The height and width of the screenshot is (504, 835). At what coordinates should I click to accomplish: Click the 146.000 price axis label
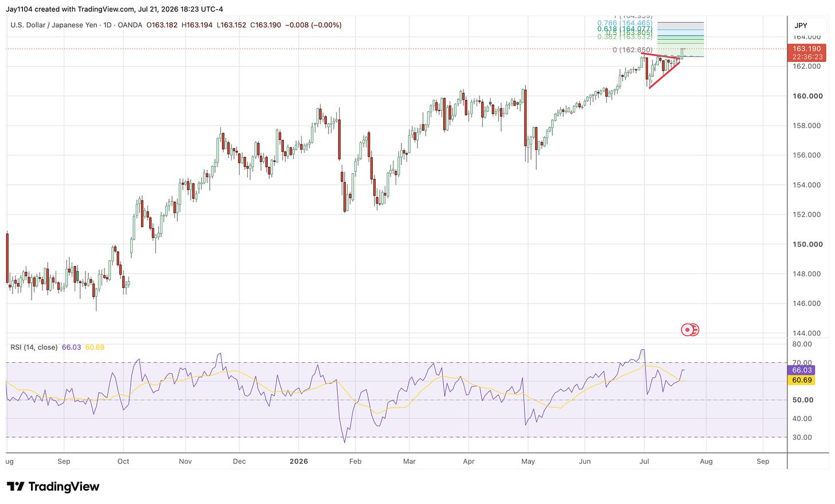807,303
